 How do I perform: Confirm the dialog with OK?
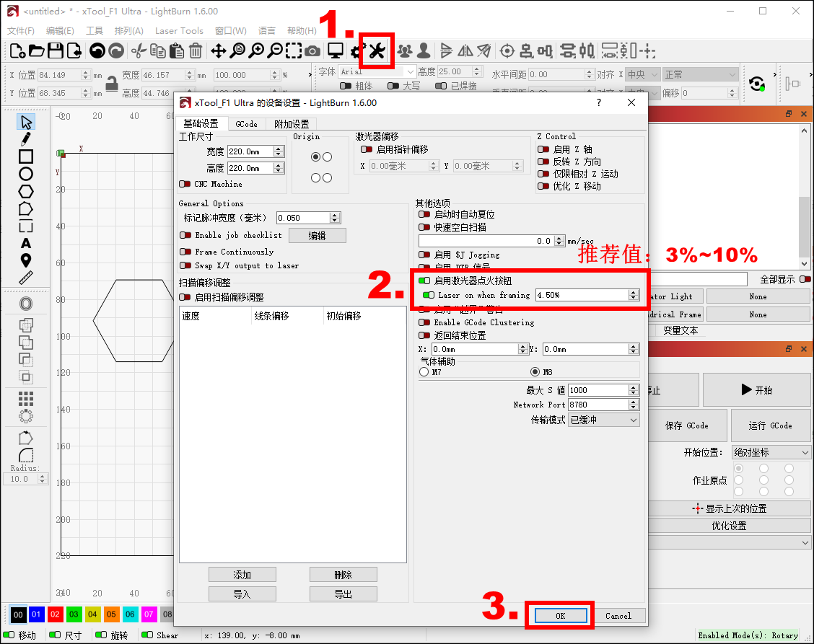click(x=561, y=616)
